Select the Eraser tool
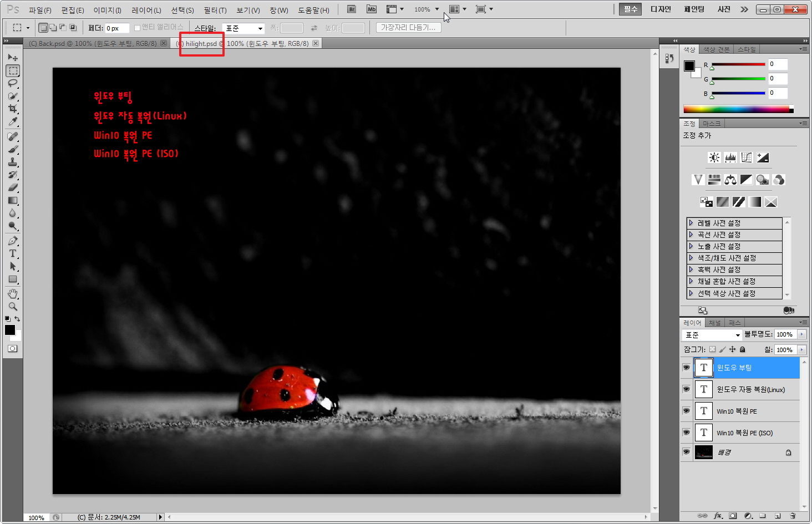812x524 pixels. click(x=13, y=187)
